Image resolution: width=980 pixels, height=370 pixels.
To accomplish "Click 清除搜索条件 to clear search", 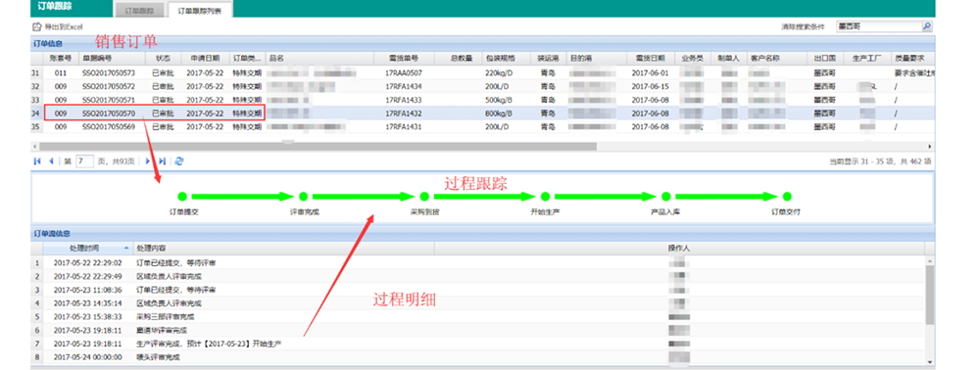I will [803, 26].
